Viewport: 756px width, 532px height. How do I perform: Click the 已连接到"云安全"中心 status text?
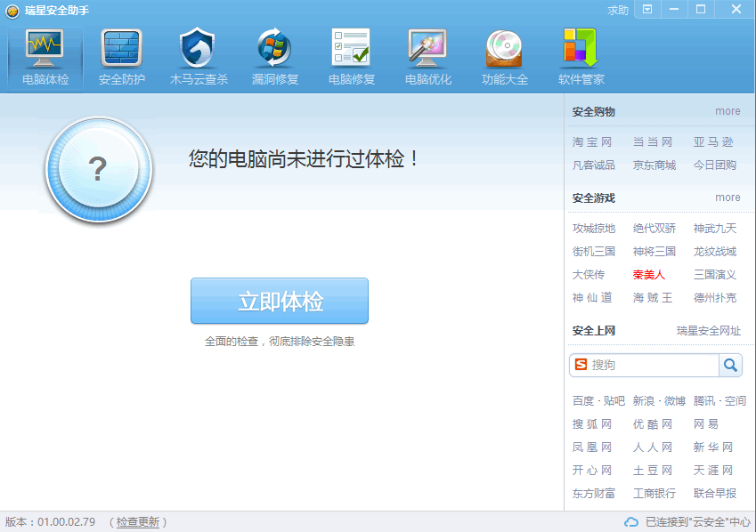[697, 522]
